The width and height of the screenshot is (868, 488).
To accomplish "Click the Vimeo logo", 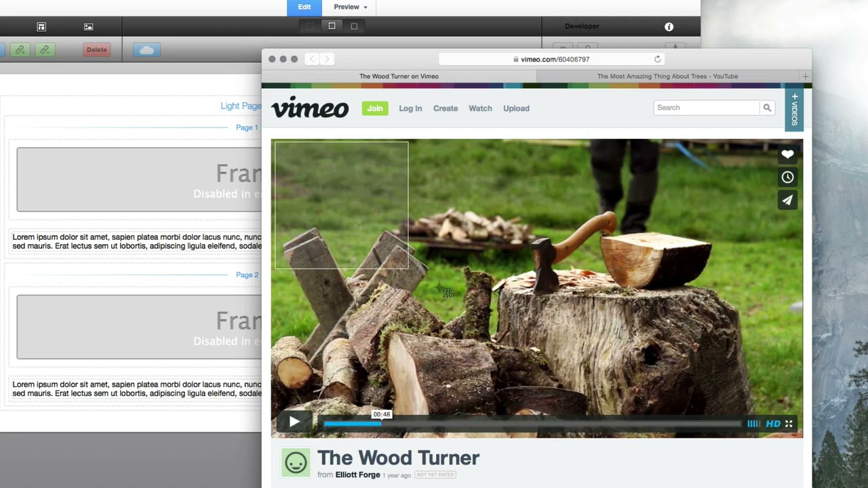I will tap(310, 108).
